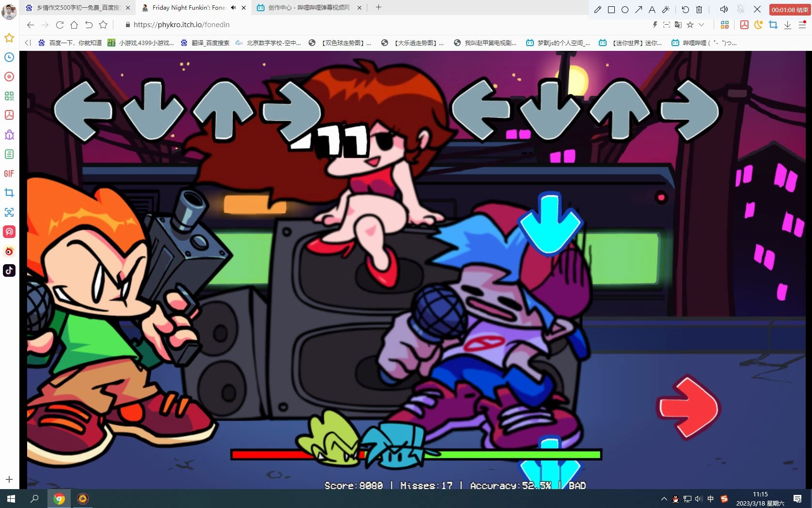The height and width of the screenshot is (508, 812).
Task: Open the GIF recorder in sidebar
Action: click(9, 174)
